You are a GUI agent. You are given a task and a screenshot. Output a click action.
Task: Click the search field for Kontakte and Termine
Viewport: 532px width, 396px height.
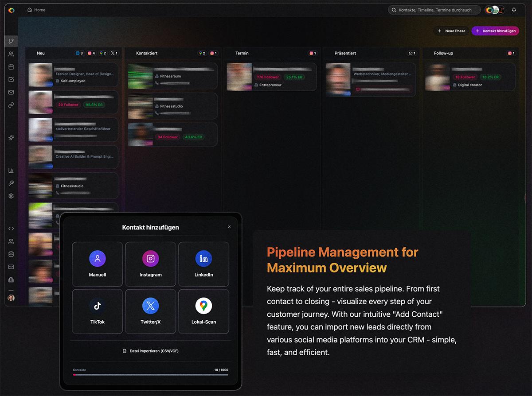(x=434, y=10)
